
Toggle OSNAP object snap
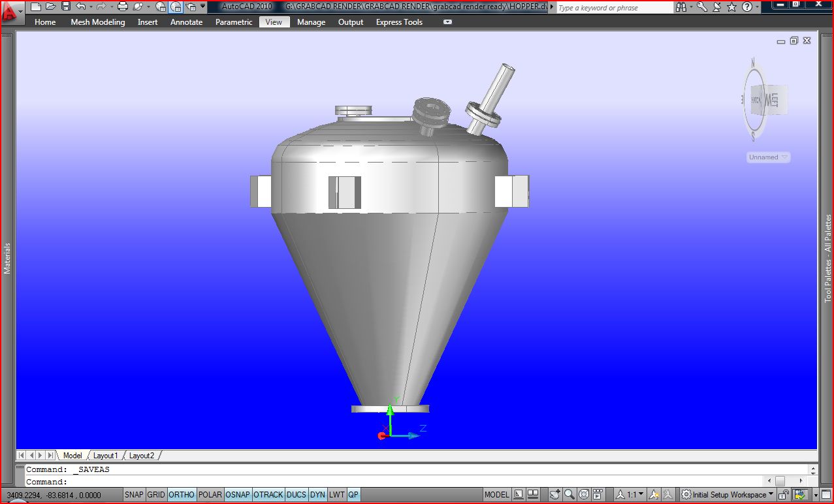coord(238,495)
